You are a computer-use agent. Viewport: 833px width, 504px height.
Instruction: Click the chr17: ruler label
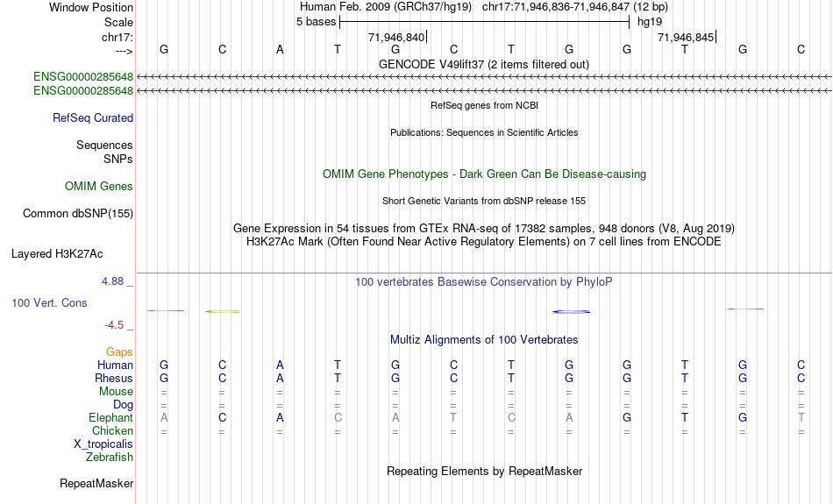tap(117, 37)
